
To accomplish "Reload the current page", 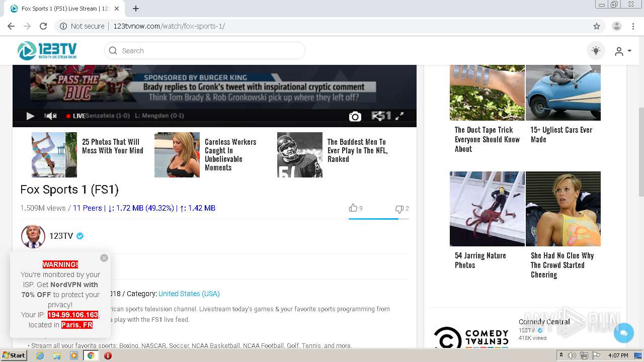I will tap(43, 26).
